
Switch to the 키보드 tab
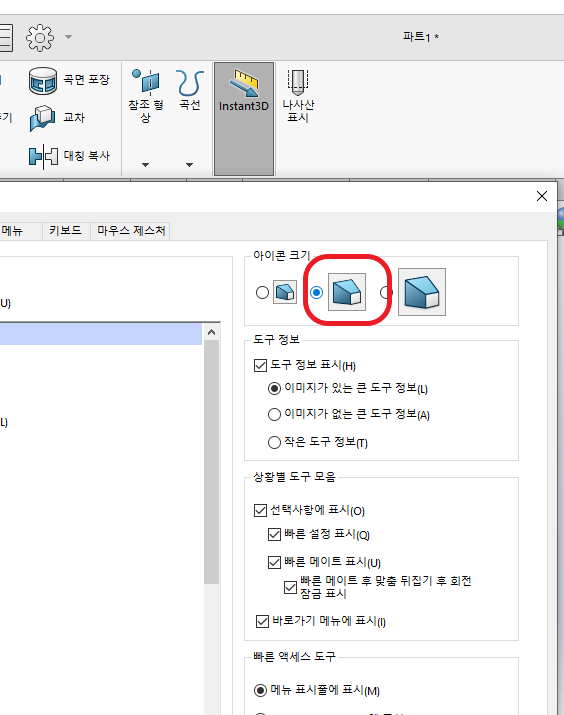click(x=66, y=231)
